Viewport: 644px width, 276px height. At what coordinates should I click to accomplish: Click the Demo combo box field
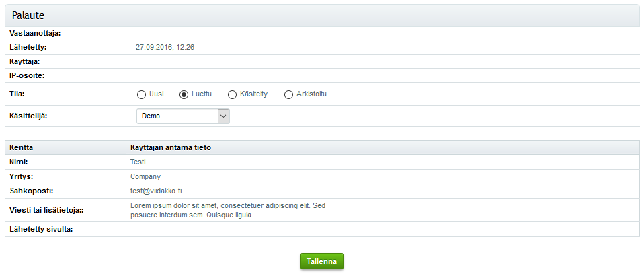tap(177, 116)
